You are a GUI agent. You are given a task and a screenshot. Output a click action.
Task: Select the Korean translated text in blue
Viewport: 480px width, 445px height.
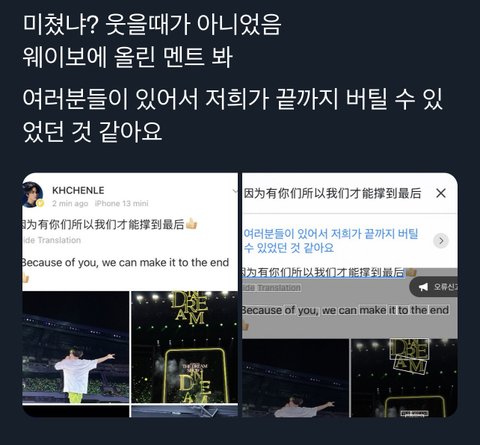(330, 241)
